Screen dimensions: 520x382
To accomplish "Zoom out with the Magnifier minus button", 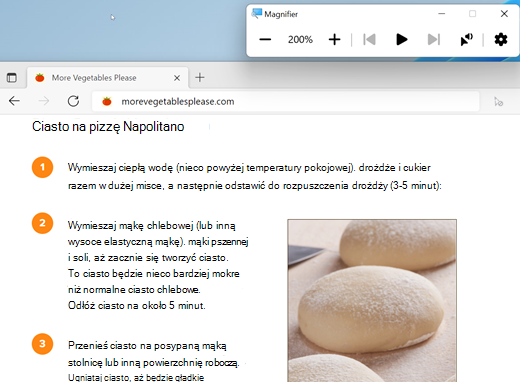I will click(265, 40).
